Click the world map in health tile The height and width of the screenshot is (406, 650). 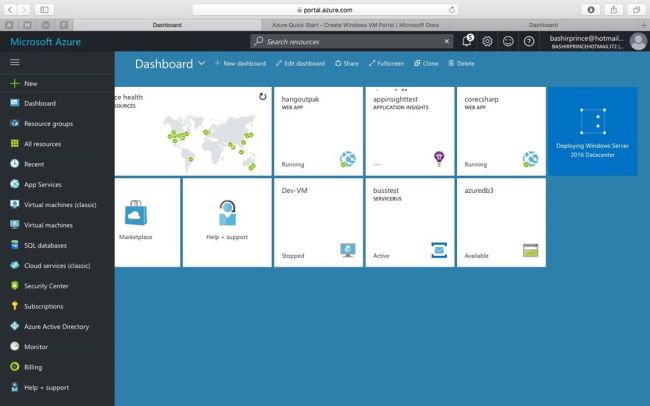coord(211,142)
